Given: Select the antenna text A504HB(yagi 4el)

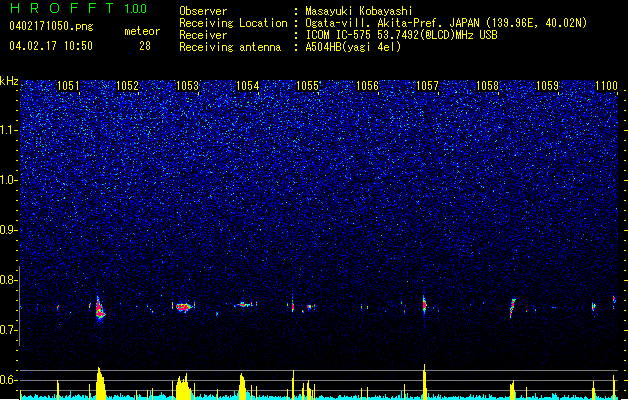Looking at the screenshot, I should (353, 47).
